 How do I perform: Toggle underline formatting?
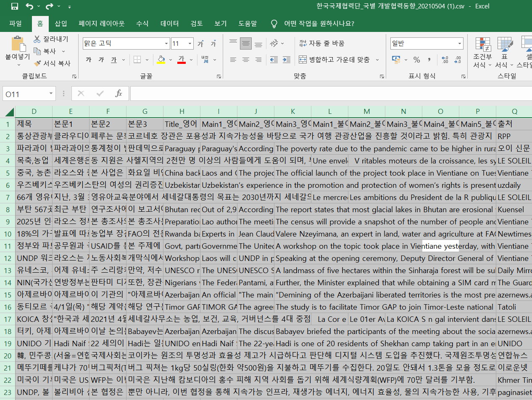[x=114, y=60]
